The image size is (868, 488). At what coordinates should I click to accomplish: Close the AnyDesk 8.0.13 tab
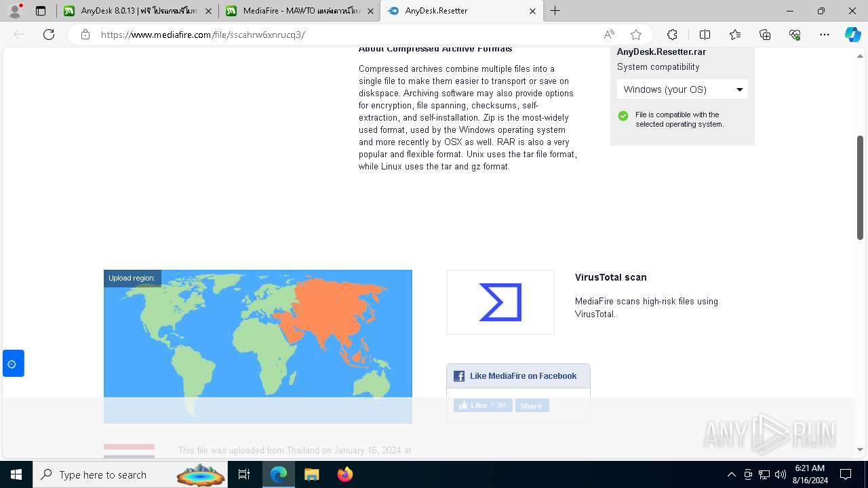(x=208, y=11)
